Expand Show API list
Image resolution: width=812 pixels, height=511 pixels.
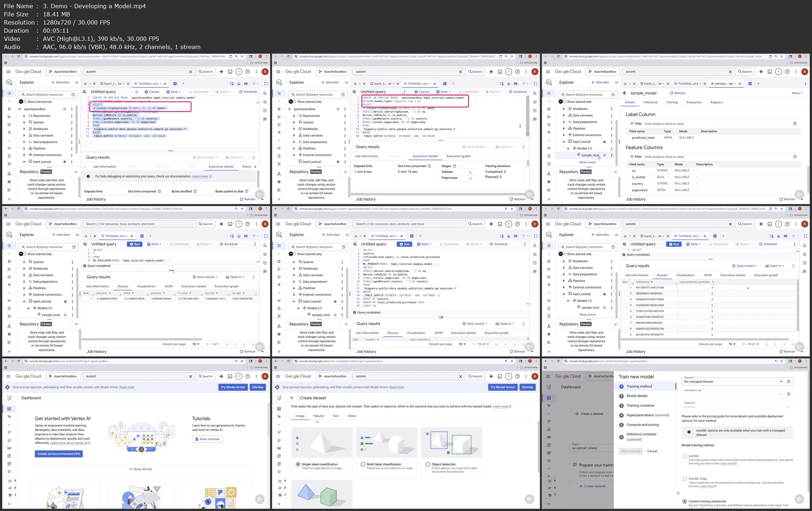pos(141,469)
